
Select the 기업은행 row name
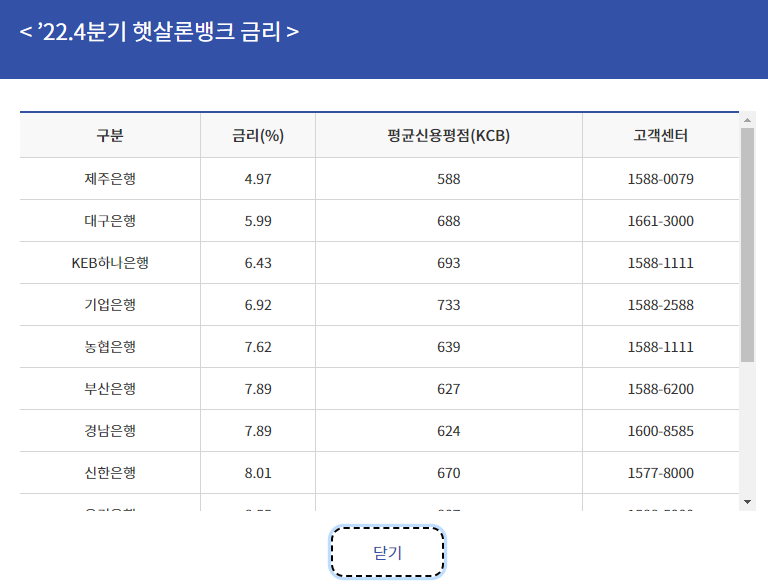[x=110, y=305]
